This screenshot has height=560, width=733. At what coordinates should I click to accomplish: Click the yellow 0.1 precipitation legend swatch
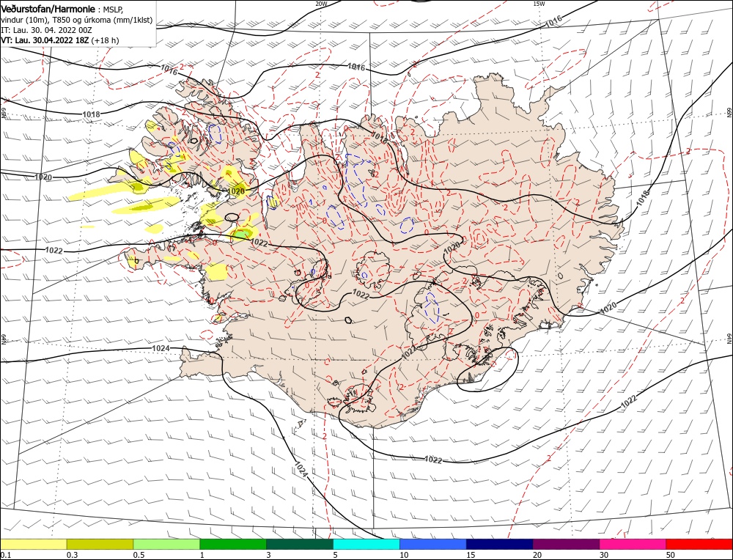point(33,544)
